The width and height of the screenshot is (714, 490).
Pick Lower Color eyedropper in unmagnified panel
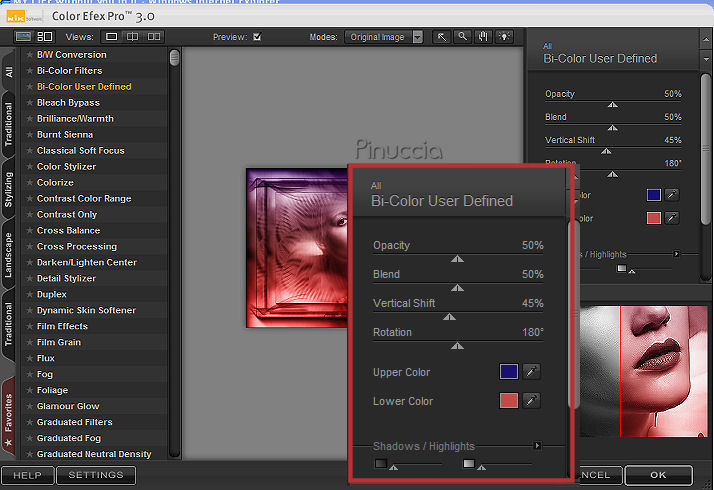point(672,218)
